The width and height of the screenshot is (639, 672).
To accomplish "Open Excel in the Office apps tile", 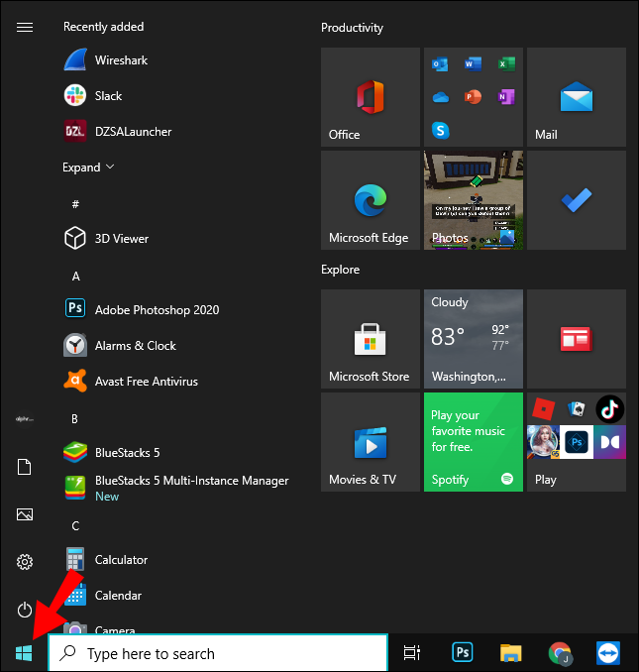I will [506, 64].
